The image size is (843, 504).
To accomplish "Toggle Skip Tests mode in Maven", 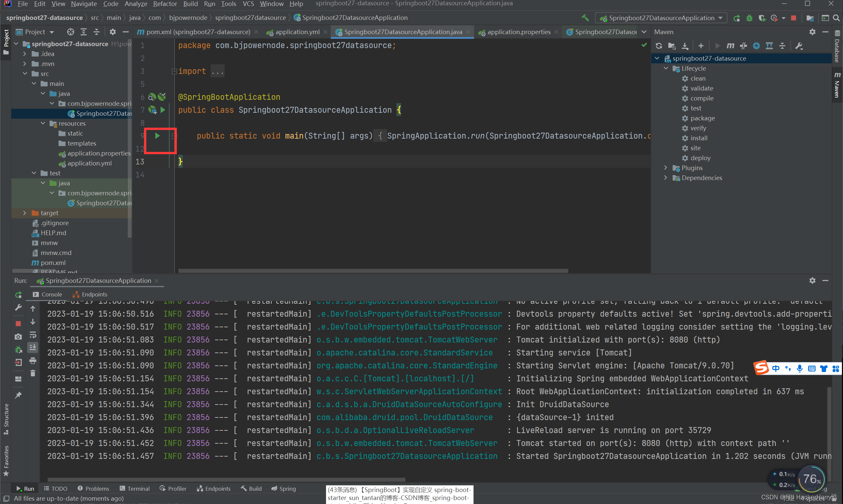I will pyautogui.click(x=756, y=45).
